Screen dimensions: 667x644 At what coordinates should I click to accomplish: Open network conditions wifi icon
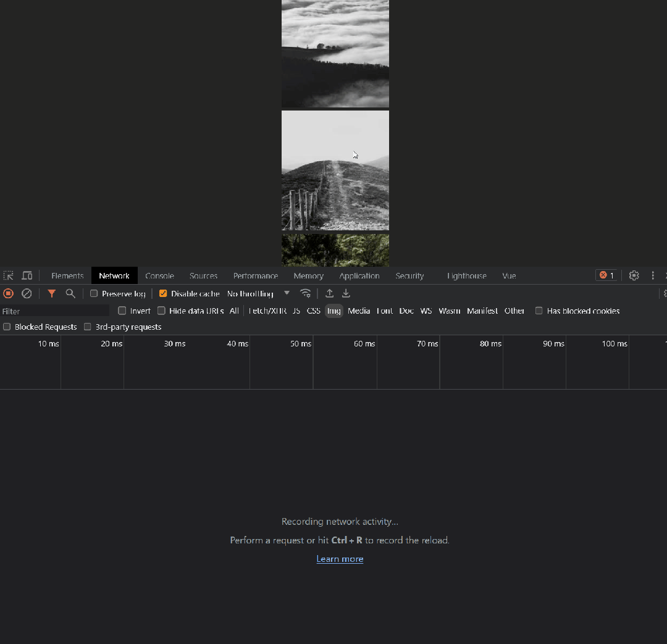point(305,293)
